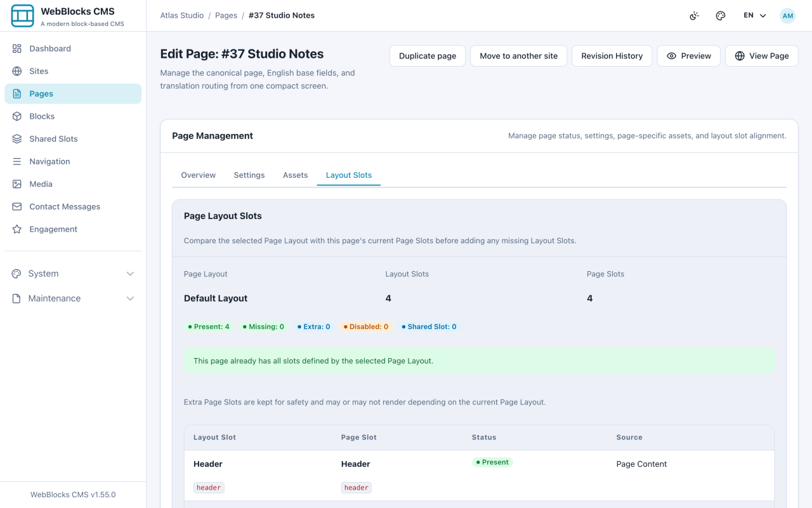
Task: Click the Shared Slots layers icon
Action: [17, 139]
